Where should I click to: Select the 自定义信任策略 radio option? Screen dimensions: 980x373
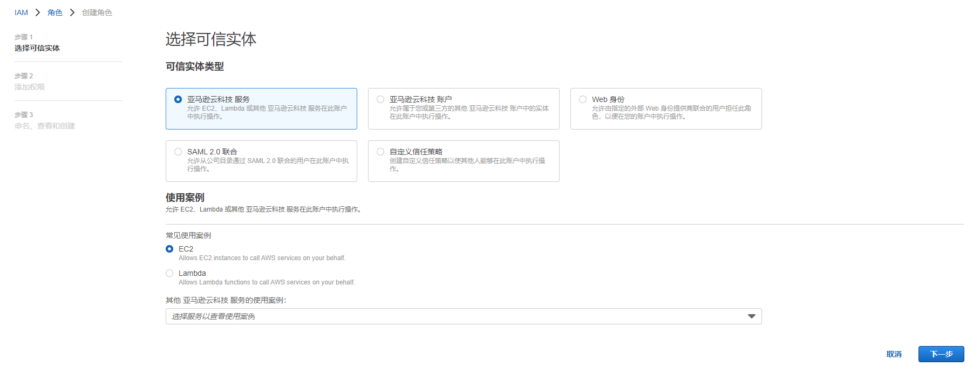pos(380,152)
